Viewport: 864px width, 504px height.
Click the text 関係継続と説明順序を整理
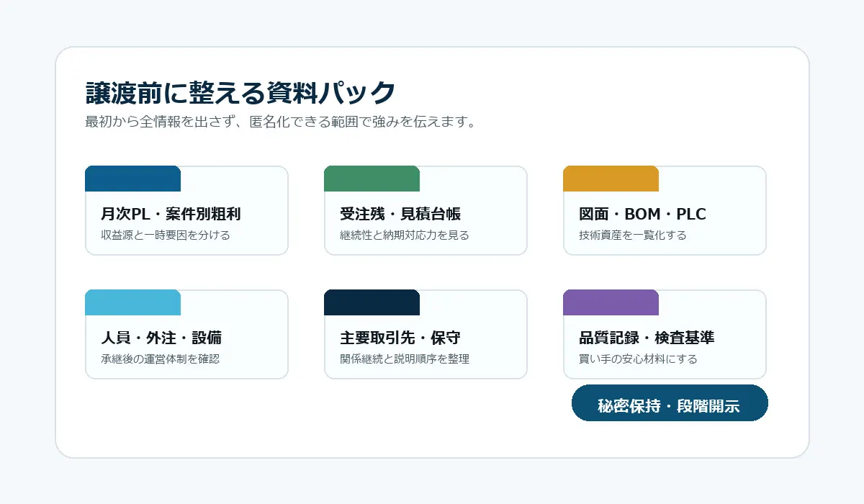tap(405, 359)
